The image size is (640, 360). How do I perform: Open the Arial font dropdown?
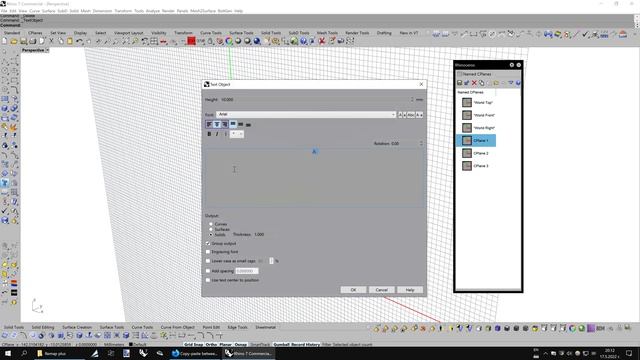click(306, 115)
